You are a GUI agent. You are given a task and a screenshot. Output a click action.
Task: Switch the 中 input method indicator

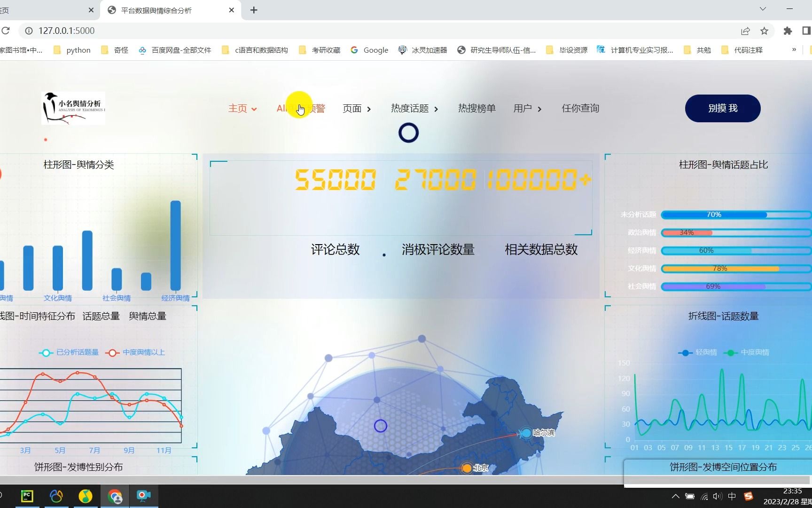point(732,496)
